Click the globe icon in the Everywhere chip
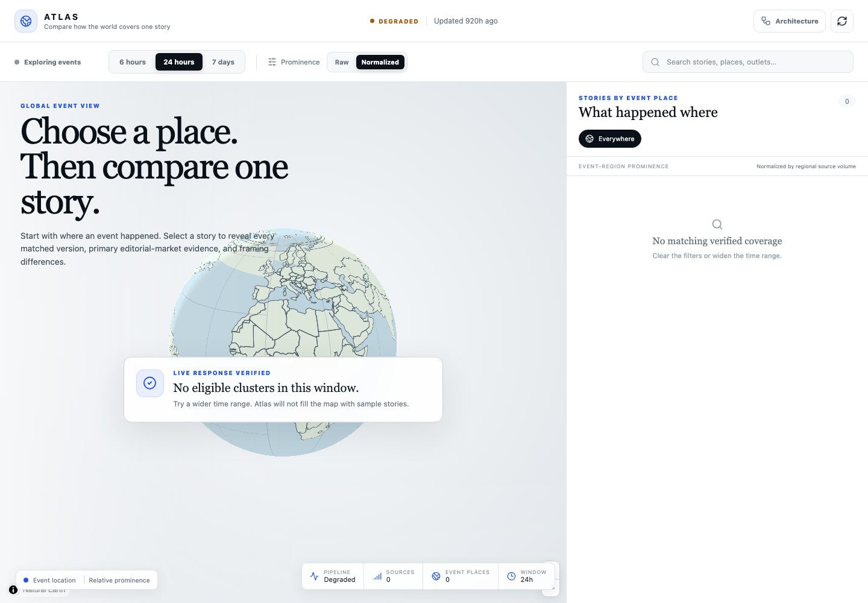This screenshot has height=603, width=868. [x=590, y=139]
